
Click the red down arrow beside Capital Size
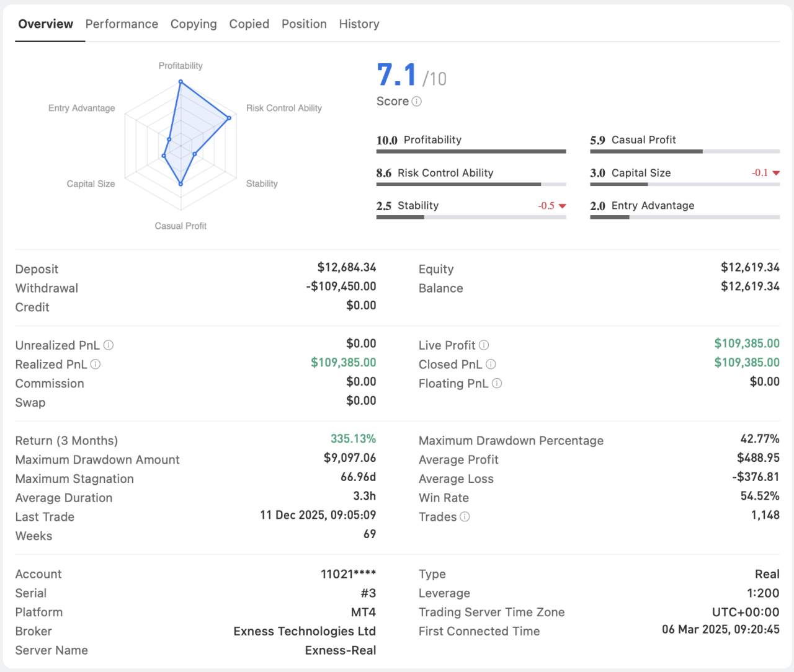tap(776, 173)
